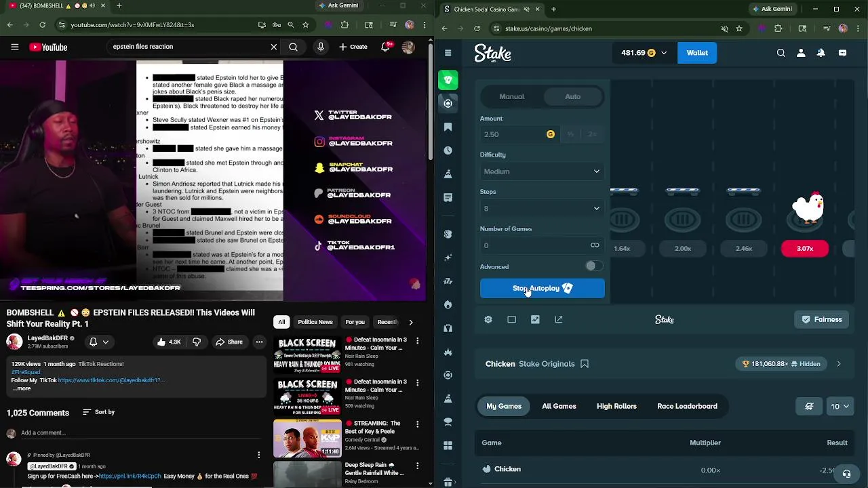Viewport: 868px width, 488px height.
Task: Click Ask Gemini in YouTube window
Action: [x=339, y=6]
